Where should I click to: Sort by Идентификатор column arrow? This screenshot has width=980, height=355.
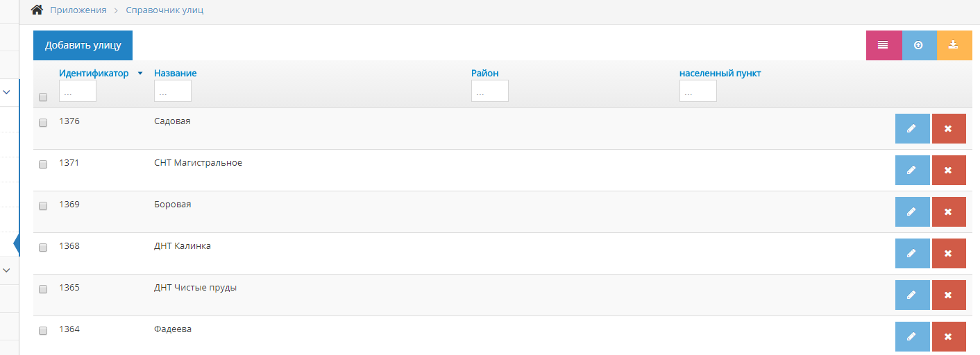tap(140, 73)
